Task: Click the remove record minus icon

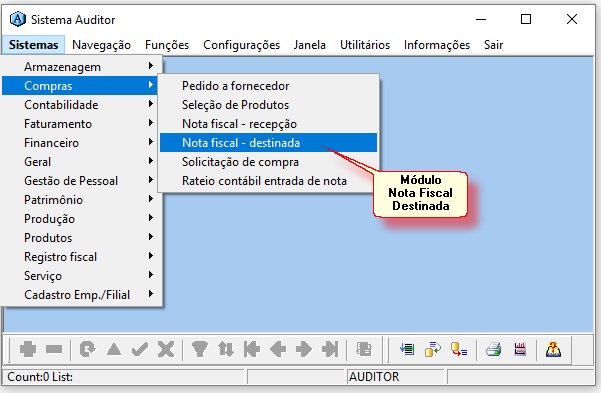Action: [x=54, y=349]
